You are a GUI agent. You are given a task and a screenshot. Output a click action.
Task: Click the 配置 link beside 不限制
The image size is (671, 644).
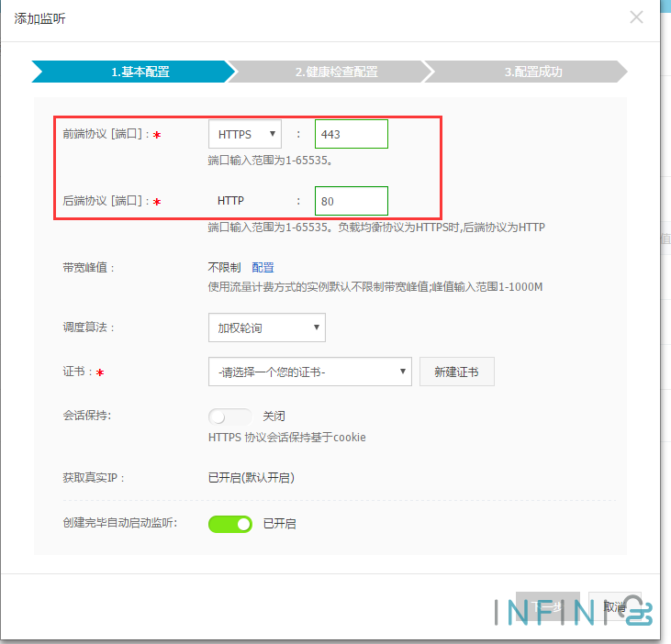[x=263, y=267]
